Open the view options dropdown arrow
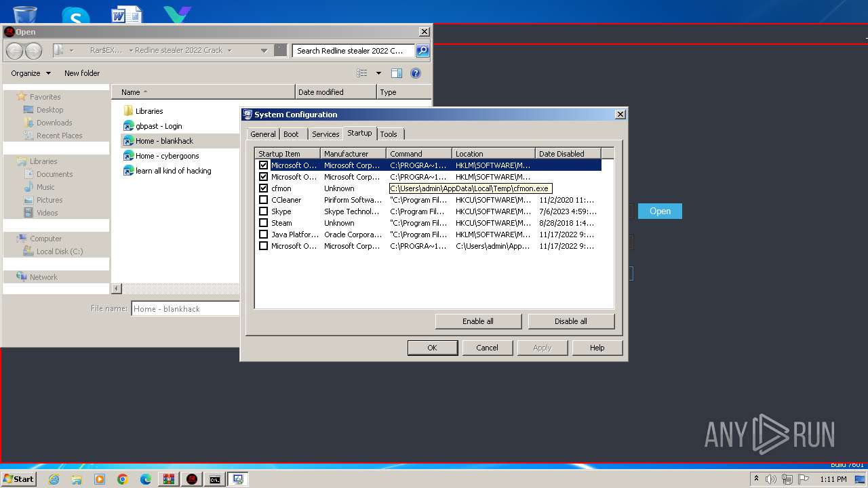The image size is (868, 488). [x=378, y=73]
